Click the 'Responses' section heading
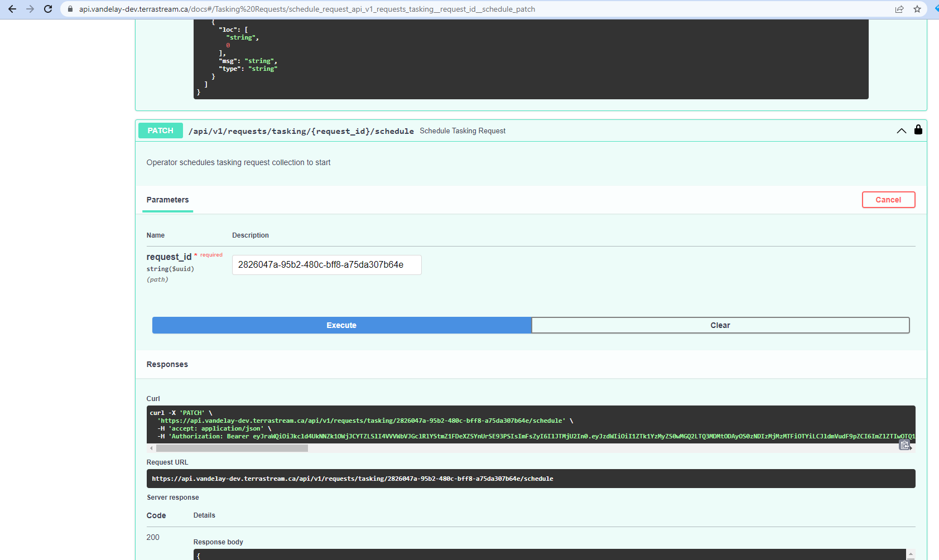 pos(167,364)
